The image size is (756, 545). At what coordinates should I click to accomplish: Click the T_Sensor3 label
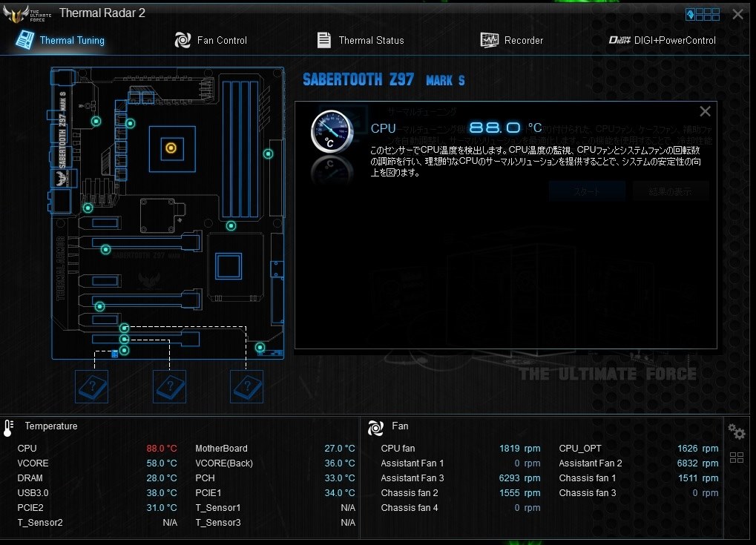point(218,522)
